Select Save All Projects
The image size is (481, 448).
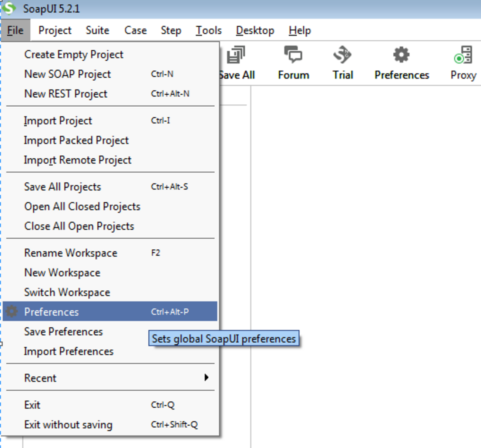click(x=110, y=187)
